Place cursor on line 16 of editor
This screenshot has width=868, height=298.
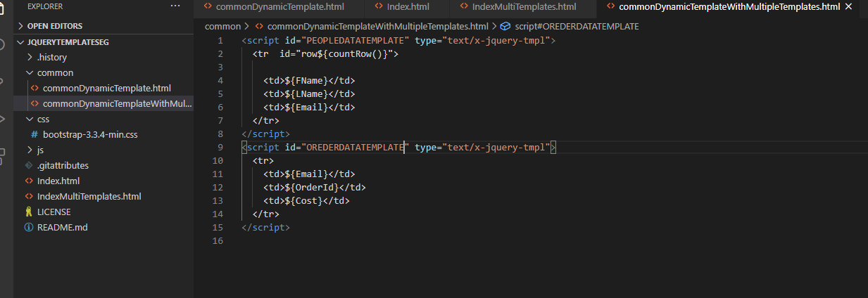[422, 241]
